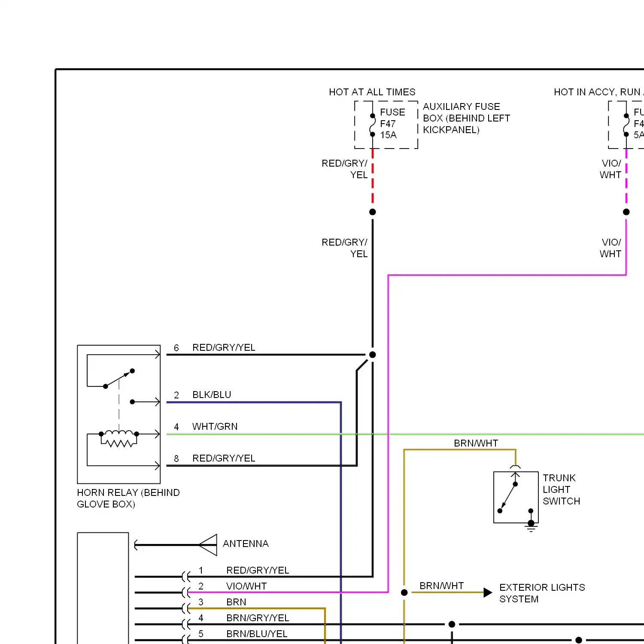The width and height of the screenshot is (644, 644).
Task: Click the 'HOT IN ACCY, RUN' label
Action: [x=598, y=92]
